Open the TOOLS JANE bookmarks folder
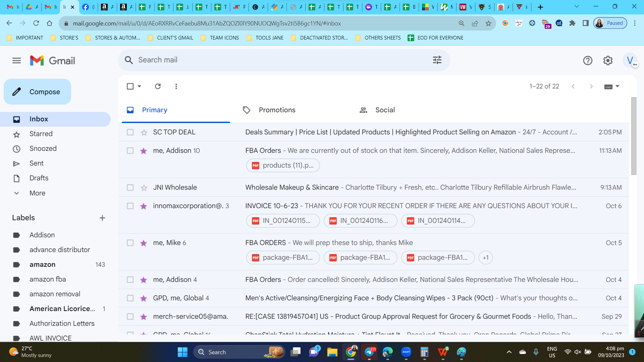This screenshot has height=362, width=644. click(x=265, y=38)
